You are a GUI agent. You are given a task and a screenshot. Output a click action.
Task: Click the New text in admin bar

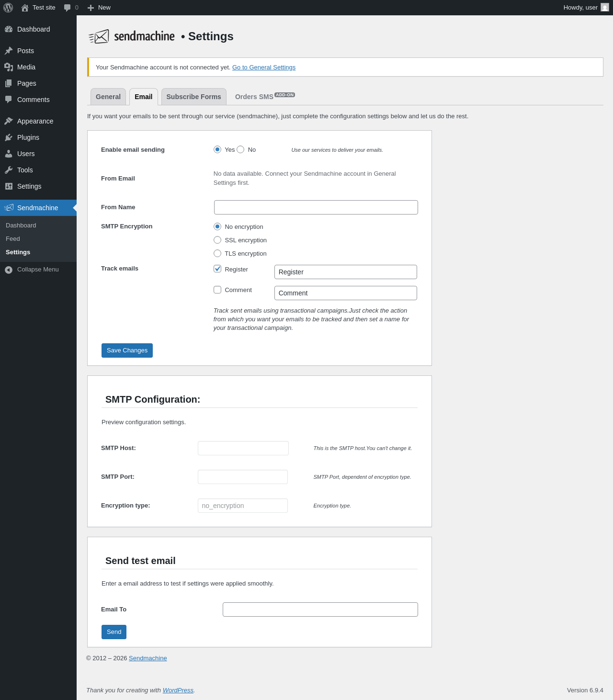click(x=104, y=8)
